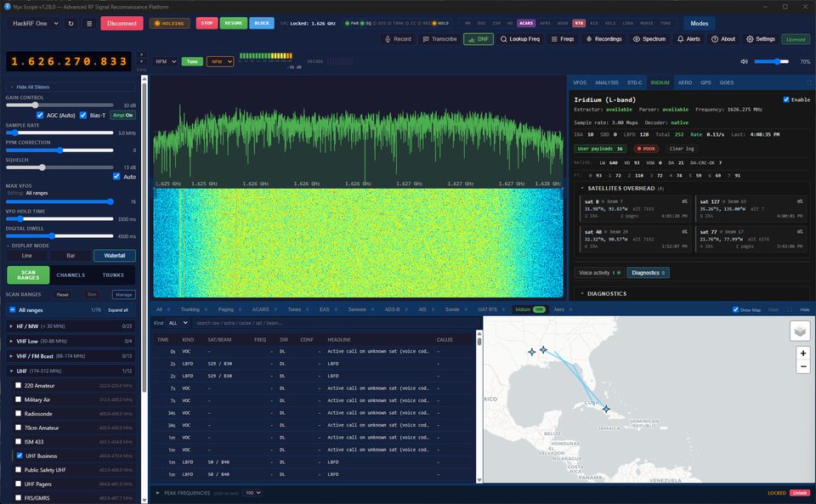Viewport: 816px width, 504px height.
Task: Zoom out on the map with minus
Action: point(803,366)
